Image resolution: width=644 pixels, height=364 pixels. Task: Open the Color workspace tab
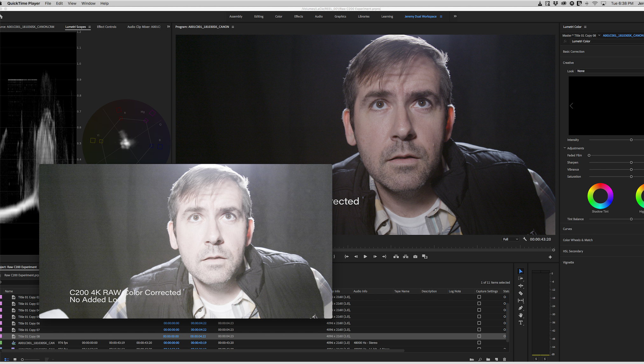tap(279, 17)
